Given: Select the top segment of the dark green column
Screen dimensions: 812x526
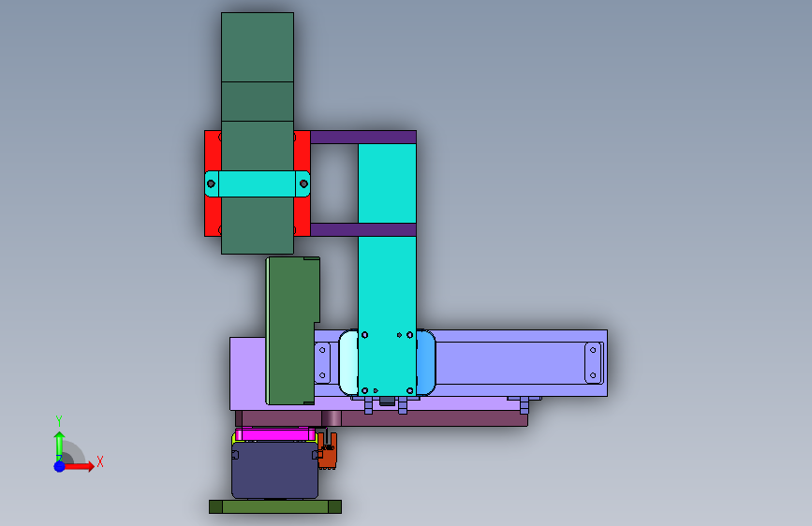Looking at the screenshot, I should 258,47.
